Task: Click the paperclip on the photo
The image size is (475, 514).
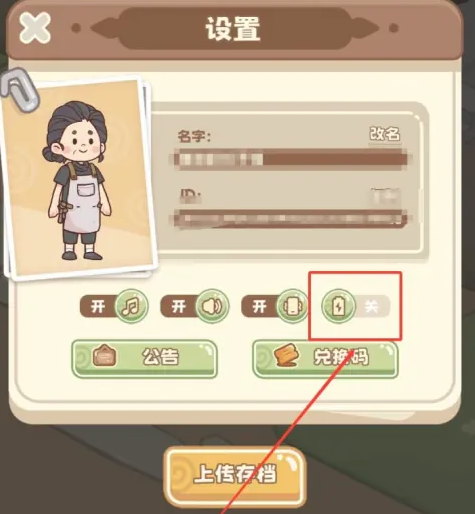Action: [20, 89]
